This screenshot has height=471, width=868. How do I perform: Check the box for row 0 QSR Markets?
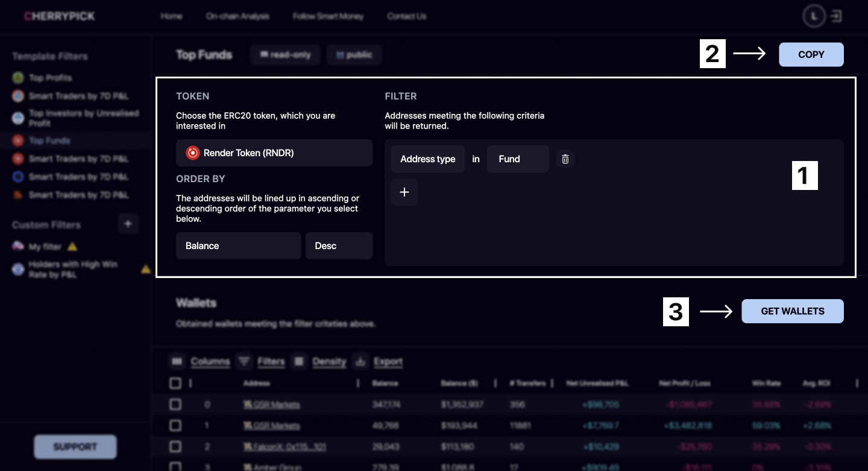pyautogui.click(x=175, y=404)
